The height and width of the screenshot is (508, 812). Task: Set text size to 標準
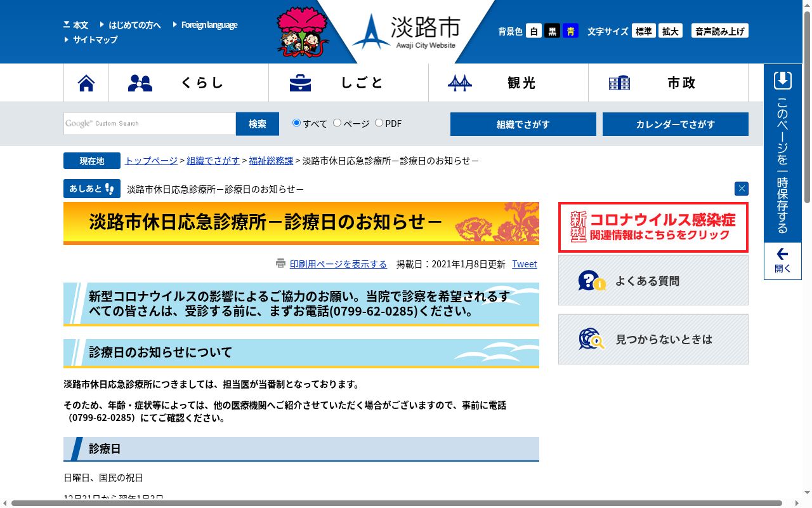coord(644,30)
